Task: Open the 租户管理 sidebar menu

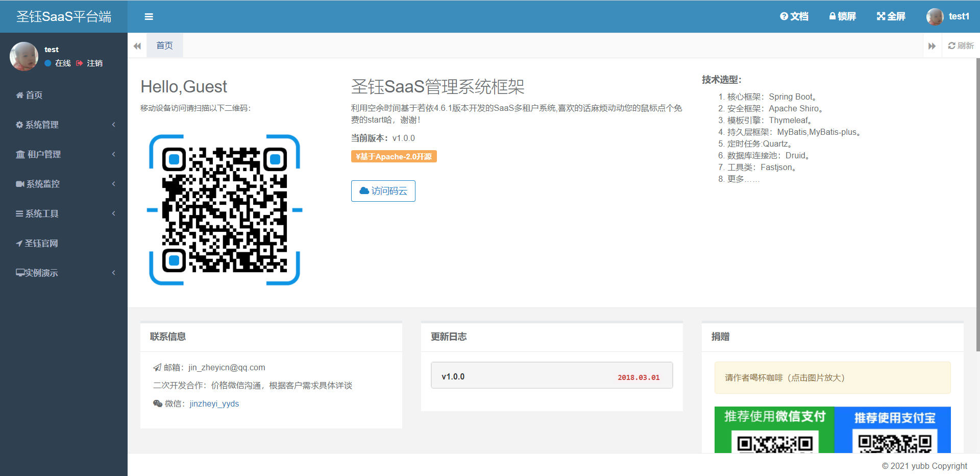Action: pyautogui.click(x=64, y=154)
